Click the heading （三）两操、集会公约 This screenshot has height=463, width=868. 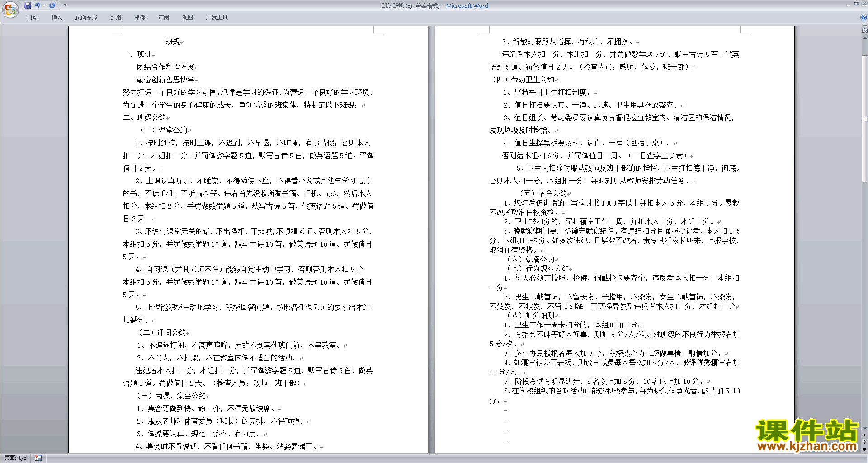170,396
